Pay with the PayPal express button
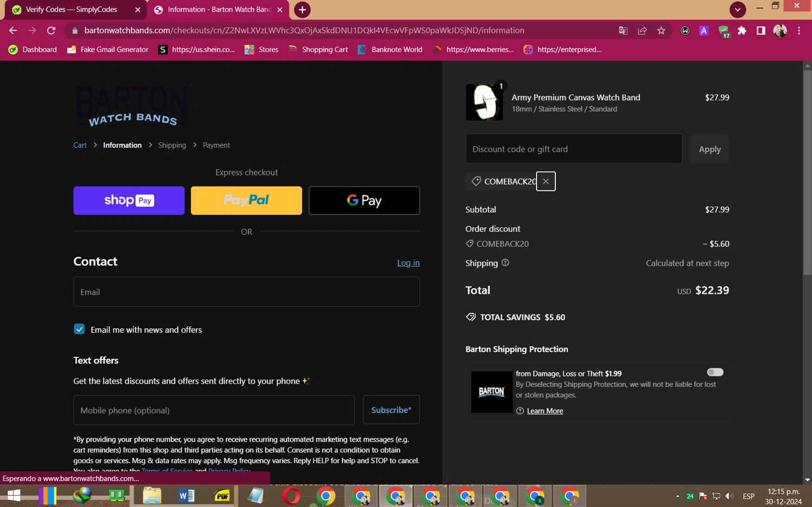812x507 pixels. tap(246, 201)
